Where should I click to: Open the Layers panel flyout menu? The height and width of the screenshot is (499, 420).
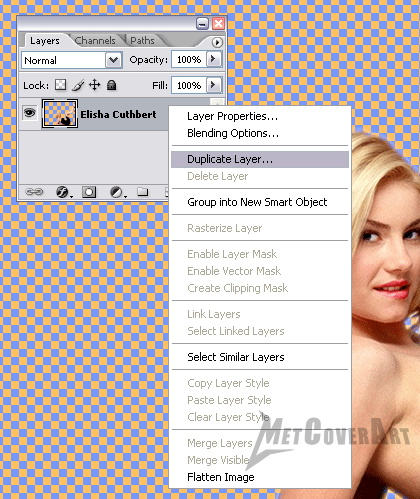click(217, 43)
